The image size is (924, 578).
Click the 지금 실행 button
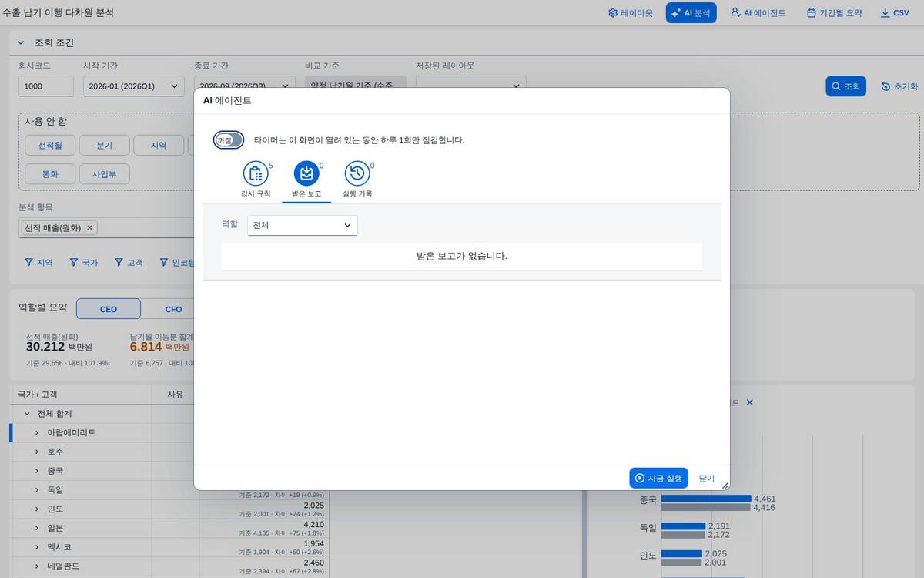[x=658, y=478]
